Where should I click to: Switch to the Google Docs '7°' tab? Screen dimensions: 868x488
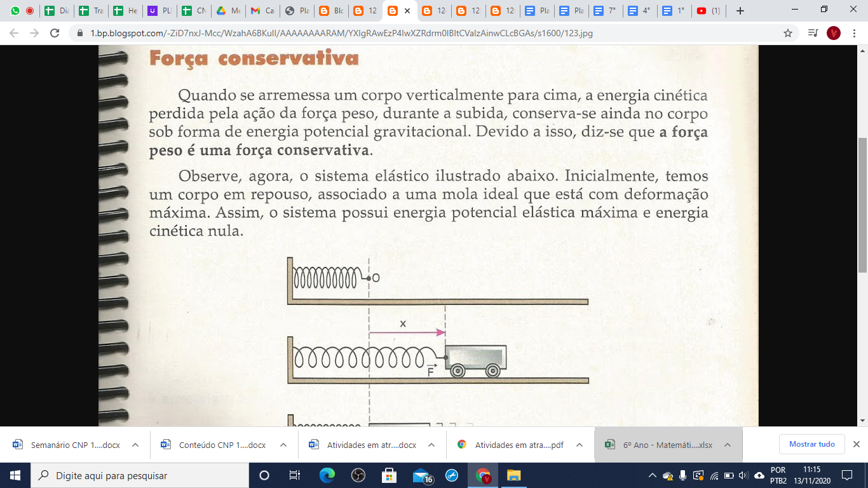606,11
